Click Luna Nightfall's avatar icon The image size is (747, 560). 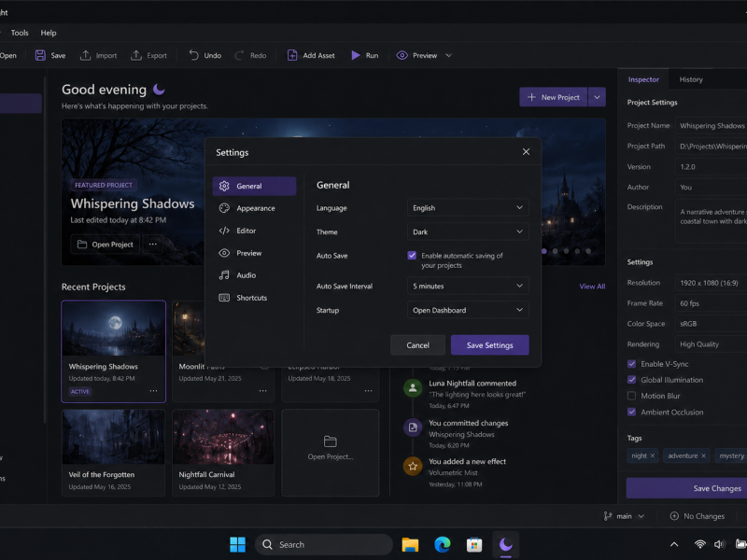click(413, 388)
